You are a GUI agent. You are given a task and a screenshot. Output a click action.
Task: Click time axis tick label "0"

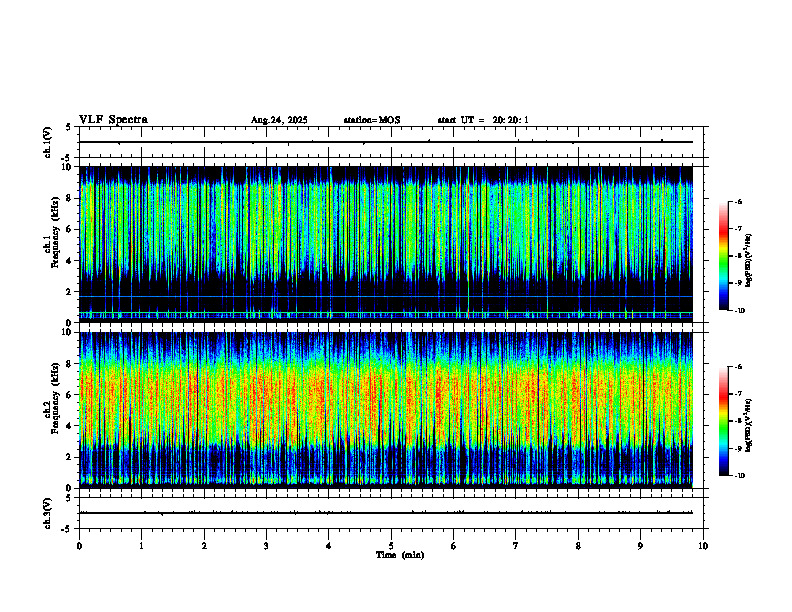(x=79, y=546)
